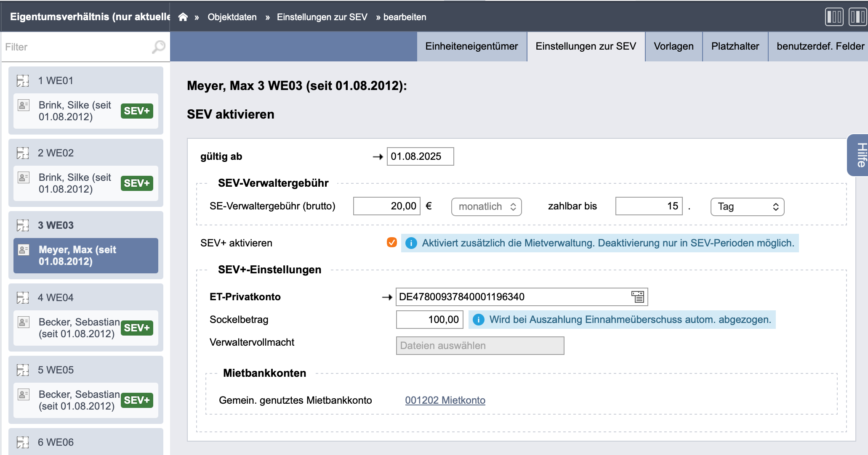Image resolution: width=868 pixels, height=455 pixels.
Task: Select owner Meyer, Max under 3 WE03
Action: point(86,256)
